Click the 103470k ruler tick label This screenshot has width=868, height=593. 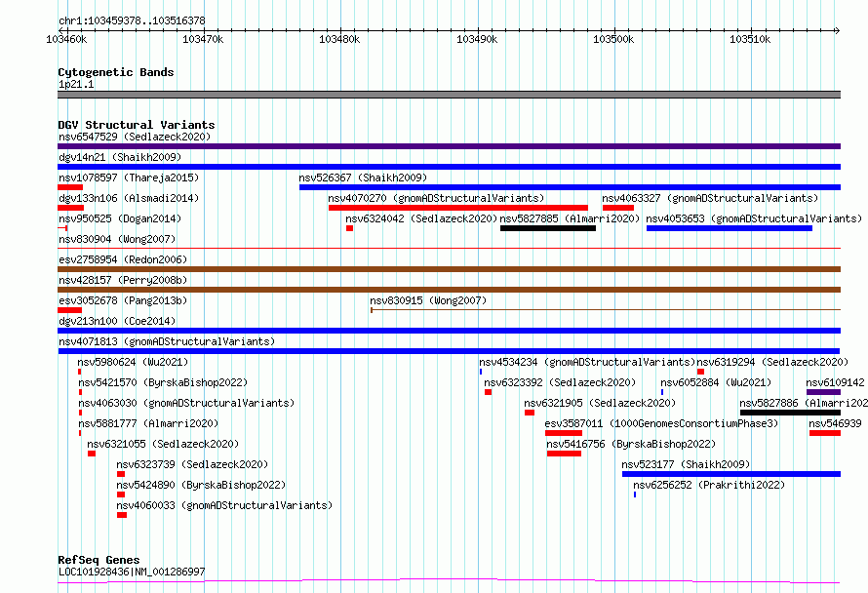(203, 39)
